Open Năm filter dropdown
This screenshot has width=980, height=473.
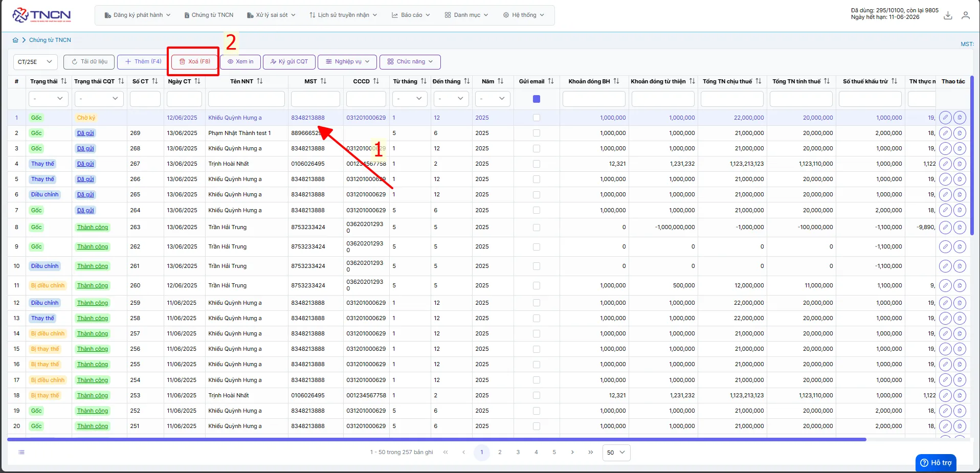pyautogui.click(x=493, y=99)
